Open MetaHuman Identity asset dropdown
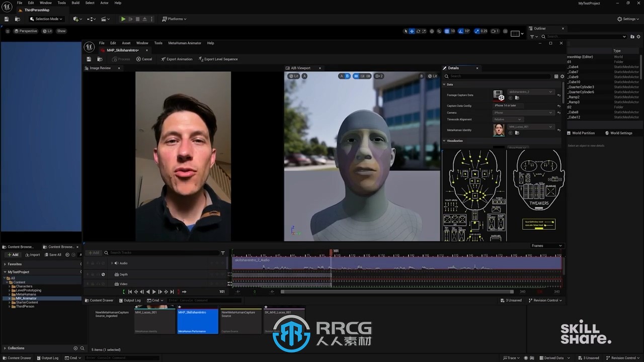 531,127
